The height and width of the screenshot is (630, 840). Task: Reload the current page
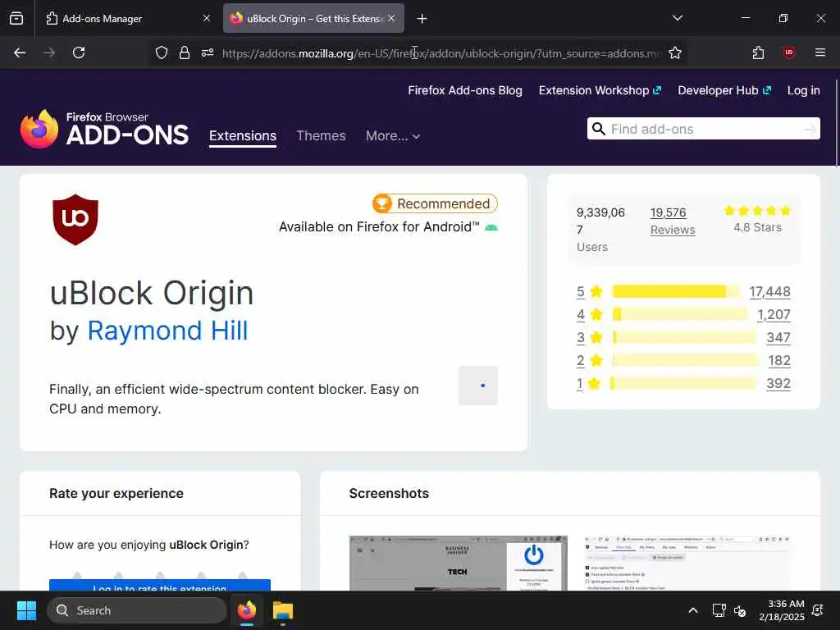tap(79, 53)
